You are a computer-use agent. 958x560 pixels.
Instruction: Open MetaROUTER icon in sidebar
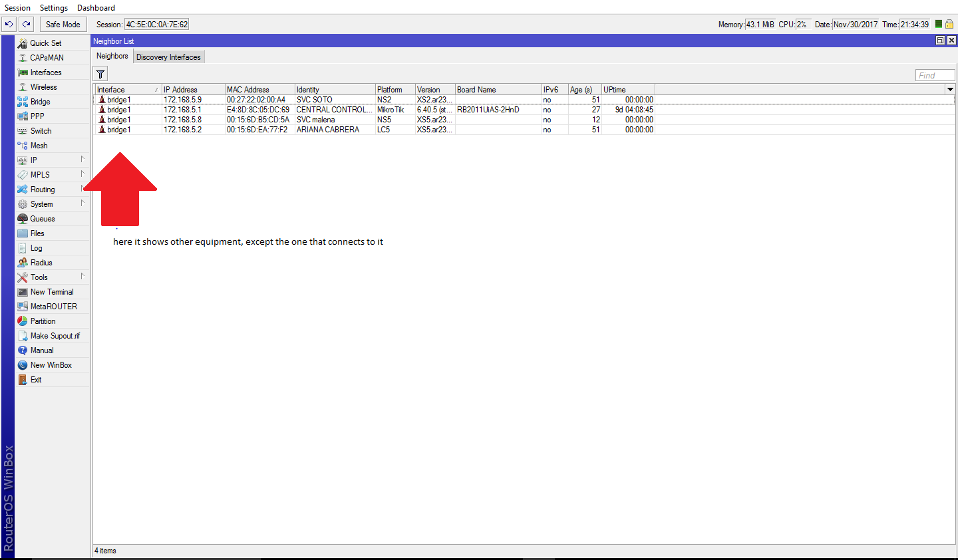[23, 307]
